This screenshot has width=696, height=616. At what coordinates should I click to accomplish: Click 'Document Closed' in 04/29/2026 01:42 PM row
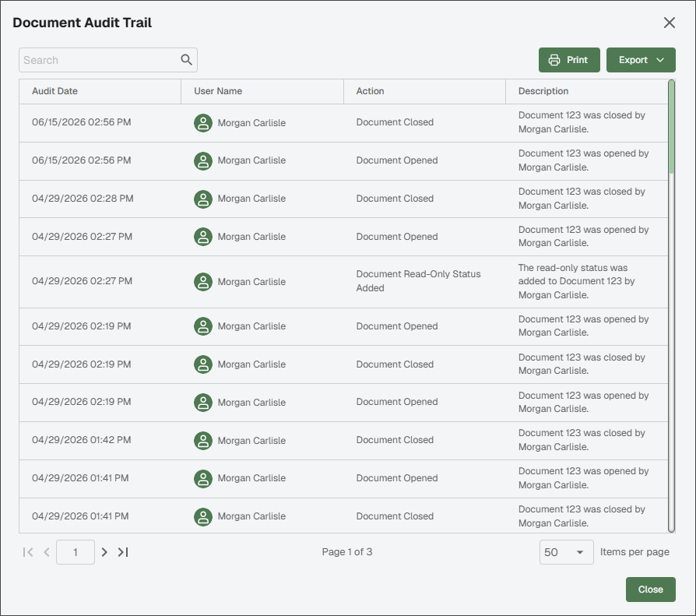tap(395, 440)
